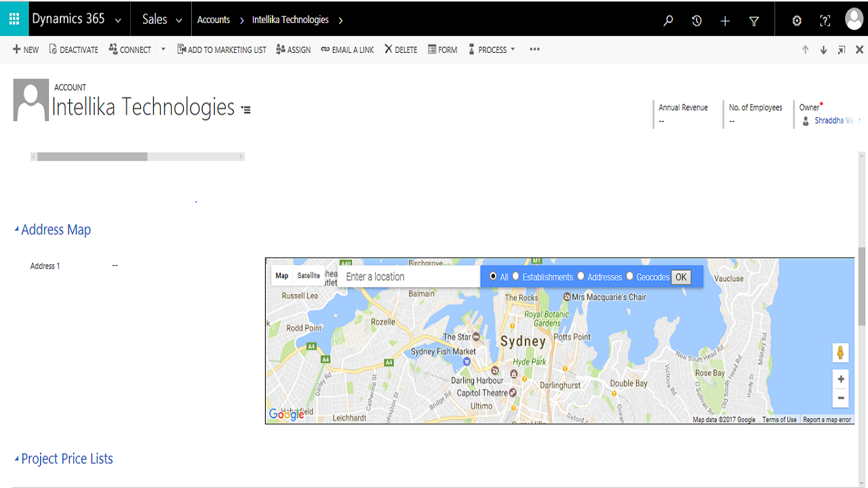Screen dimensions: 868x488
Task: Go to next record down arrow
Action: click(823, 49)
